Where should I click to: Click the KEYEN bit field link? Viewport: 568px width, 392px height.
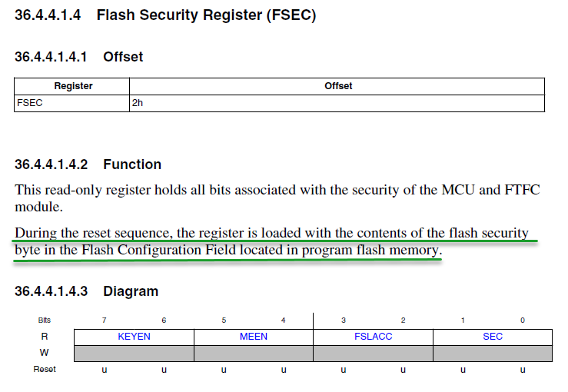(134, 337)
